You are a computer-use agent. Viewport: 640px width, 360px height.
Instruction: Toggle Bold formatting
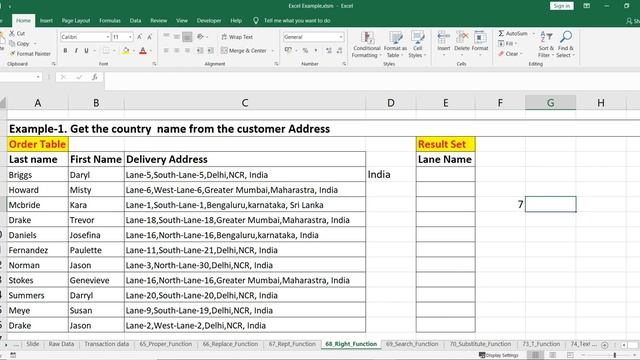[65, 51]
